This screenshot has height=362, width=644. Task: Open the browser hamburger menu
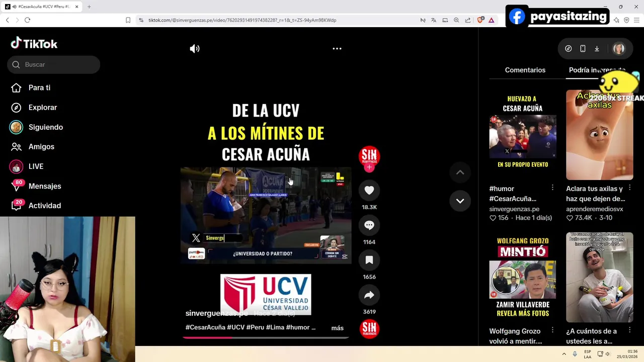636,20
